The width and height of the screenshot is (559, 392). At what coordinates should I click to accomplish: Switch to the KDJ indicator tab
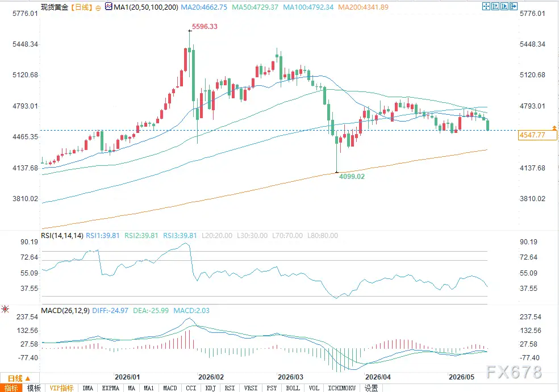pos(211,387)
